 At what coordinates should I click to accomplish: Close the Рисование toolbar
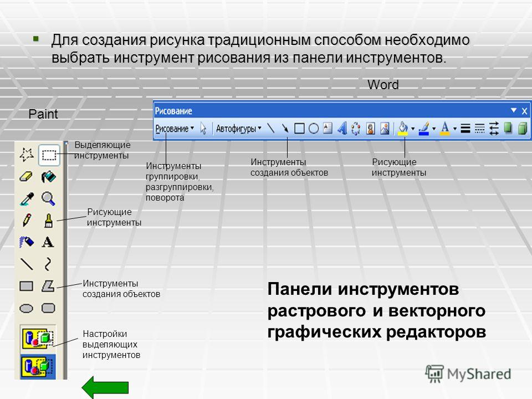[525, 111]
